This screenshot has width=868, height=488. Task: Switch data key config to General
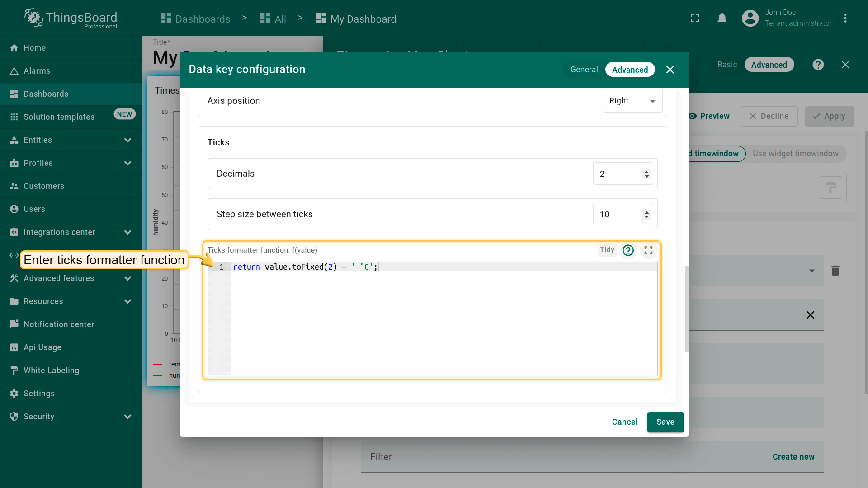coord(584,70)
